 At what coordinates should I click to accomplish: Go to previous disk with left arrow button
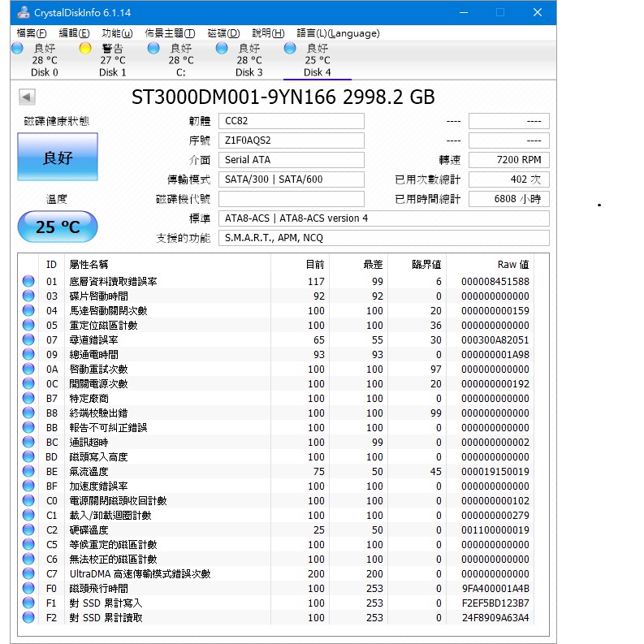pyautogui.click(x=27, y=97)
